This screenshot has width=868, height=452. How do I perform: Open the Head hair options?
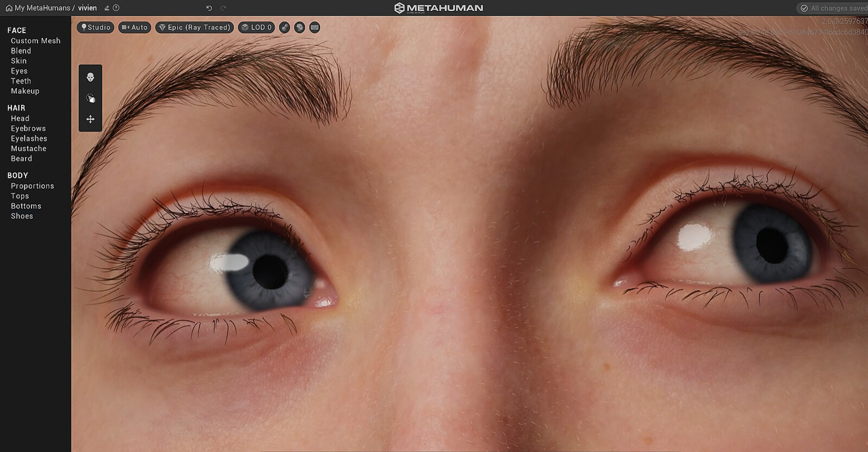click(20, 118)
